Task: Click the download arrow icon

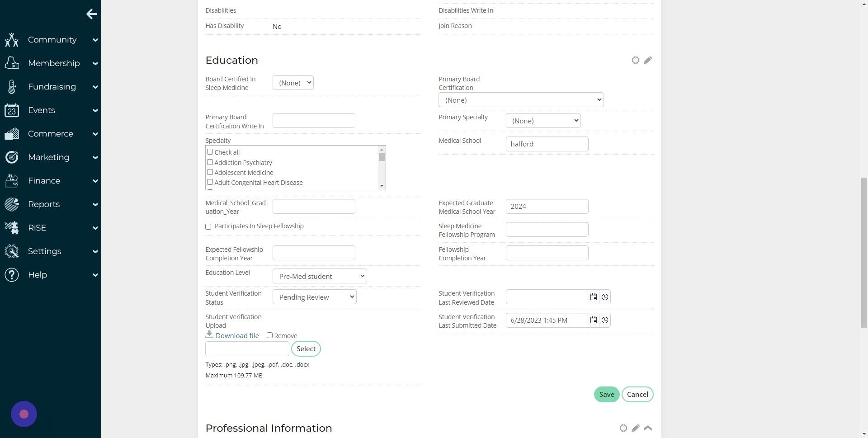Action: 209,334
